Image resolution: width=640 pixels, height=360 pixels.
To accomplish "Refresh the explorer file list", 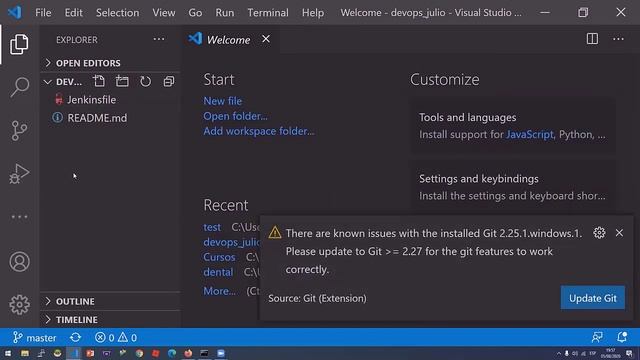I will [145, 81].
